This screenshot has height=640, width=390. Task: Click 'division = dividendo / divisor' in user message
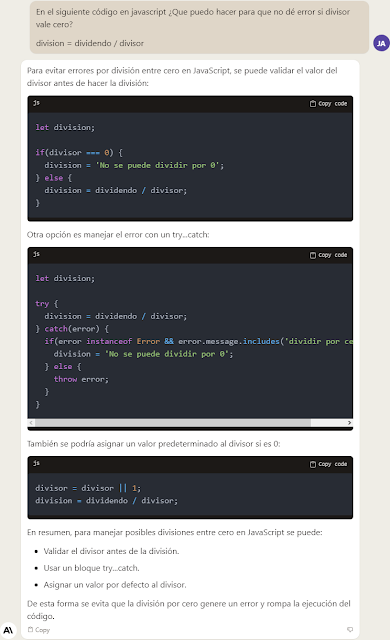tap(90, 43)
